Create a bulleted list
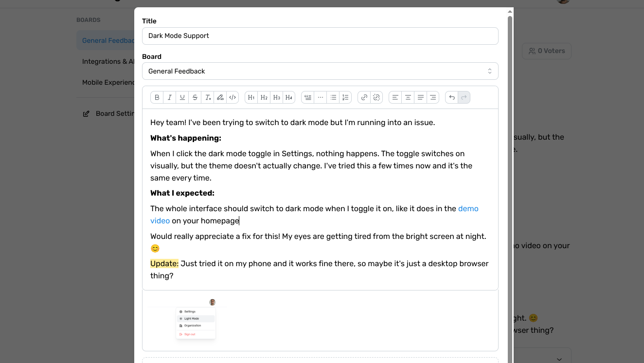Image resolution: width=644 pixels, height=363 pixels. (333, 97)
